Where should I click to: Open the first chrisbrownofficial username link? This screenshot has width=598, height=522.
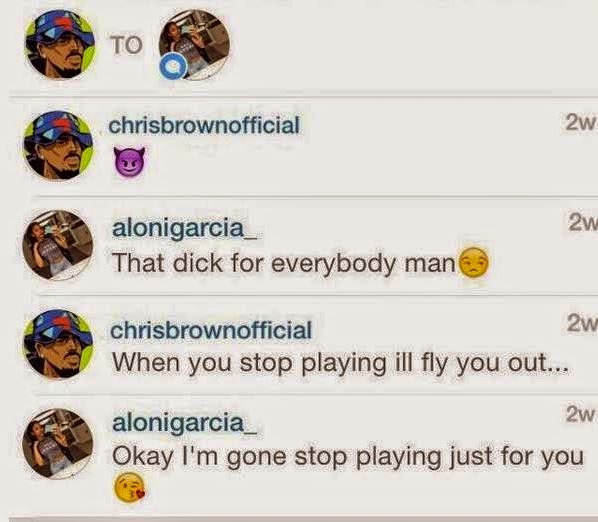[204, 125]
